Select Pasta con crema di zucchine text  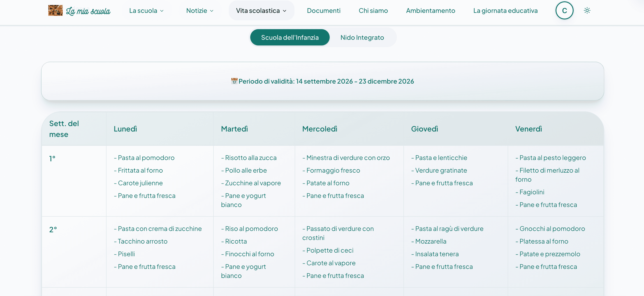click(158, 228)
